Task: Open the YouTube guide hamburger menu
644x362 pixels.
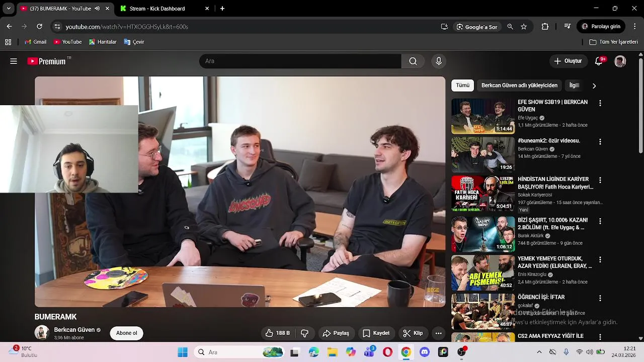Action: pos(14,61)
